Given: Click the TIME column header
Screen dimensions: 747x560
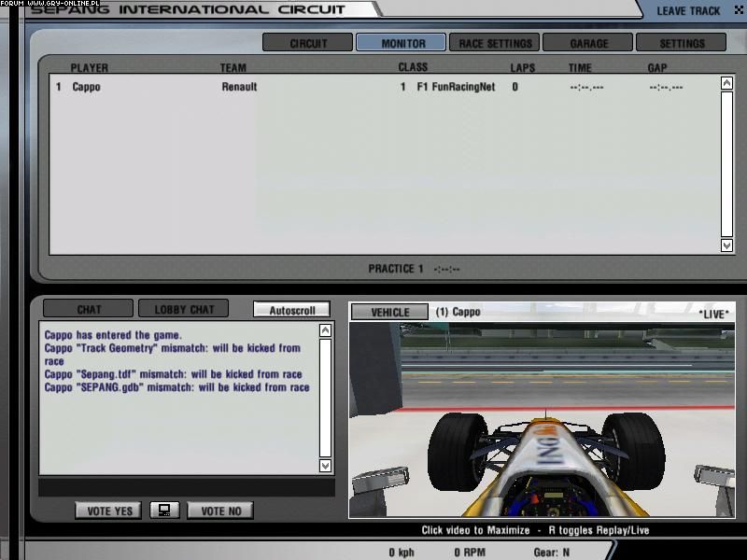Looking at the screenshot, I should point(580,67).
